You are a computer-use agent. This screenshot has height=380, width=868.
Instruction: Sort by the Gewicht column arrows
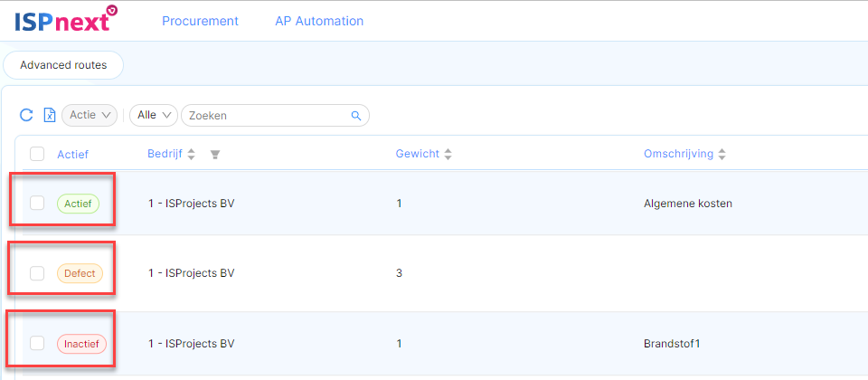(x=448, y=155)
